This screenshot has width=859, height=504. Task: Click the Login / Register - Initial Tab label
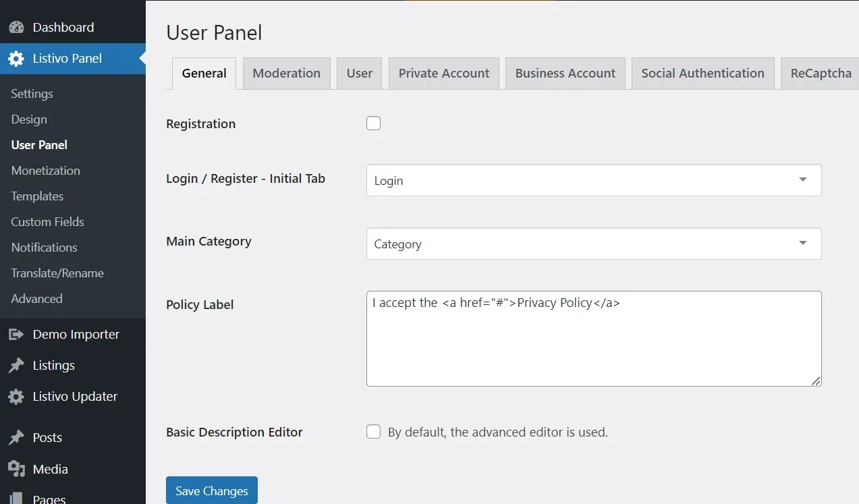246,179
